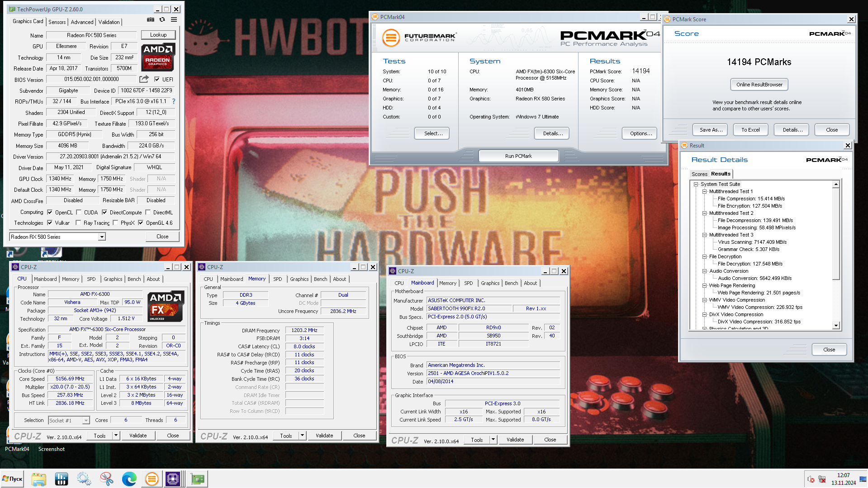
Task: Open the GPU-Z hamburger menu
Action: (174, 20)
